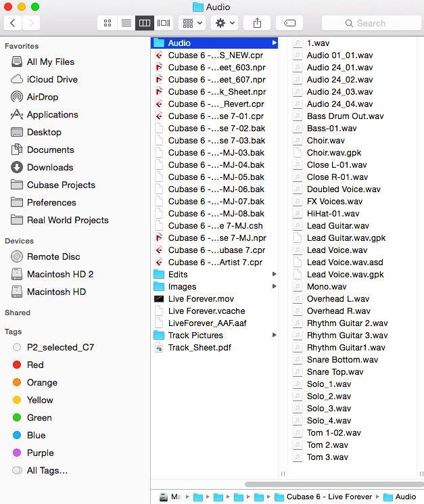Select Bass Drum Out.wav file
Viewport: 424px width, 504px height.
353,116
